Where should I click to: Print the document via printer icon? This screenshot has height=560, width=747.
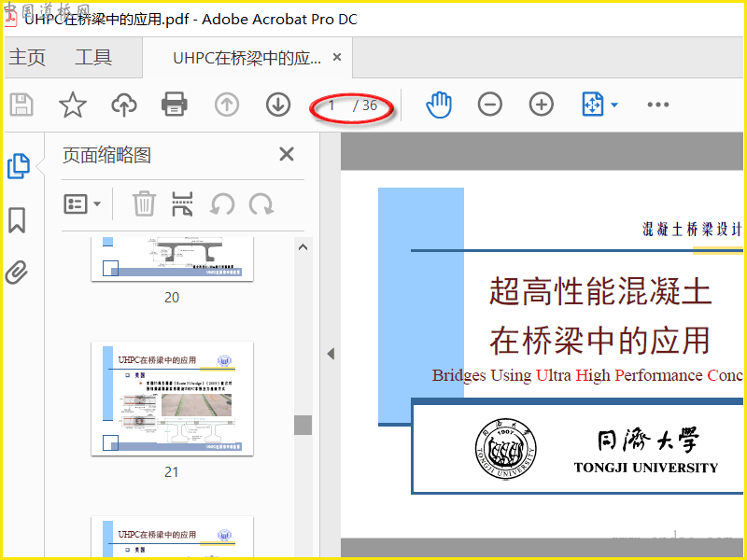[x=175, y=105]
